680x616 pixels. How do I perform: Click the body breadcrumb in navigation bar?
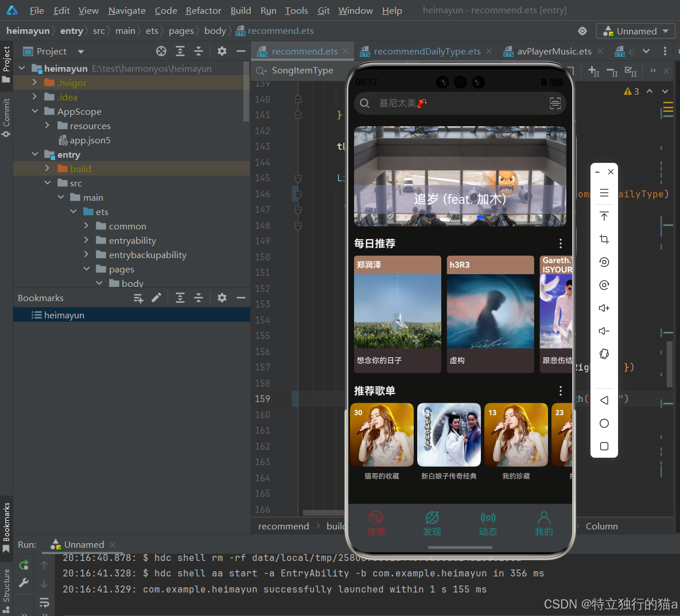pos(215,31)
